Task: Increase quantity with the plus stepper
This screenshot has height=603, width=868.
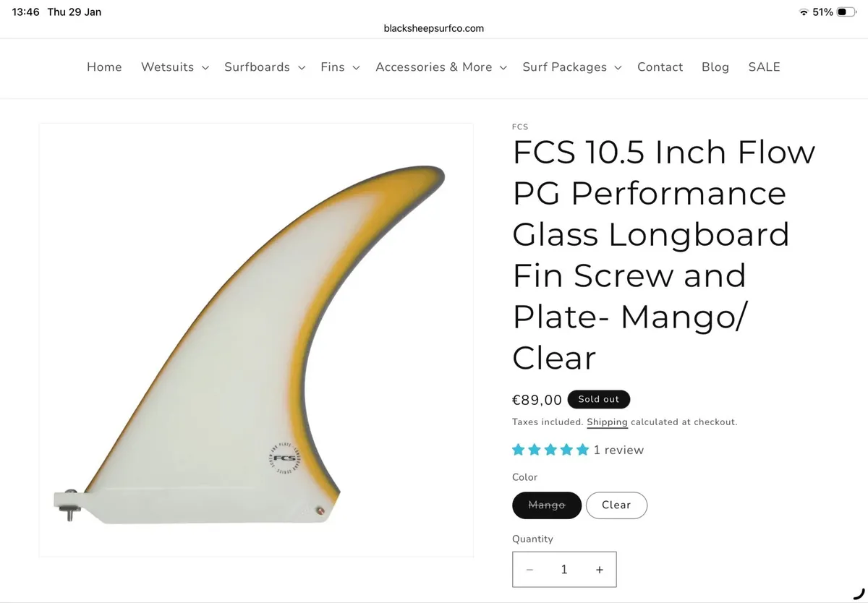Action: (x=599, y=569)
